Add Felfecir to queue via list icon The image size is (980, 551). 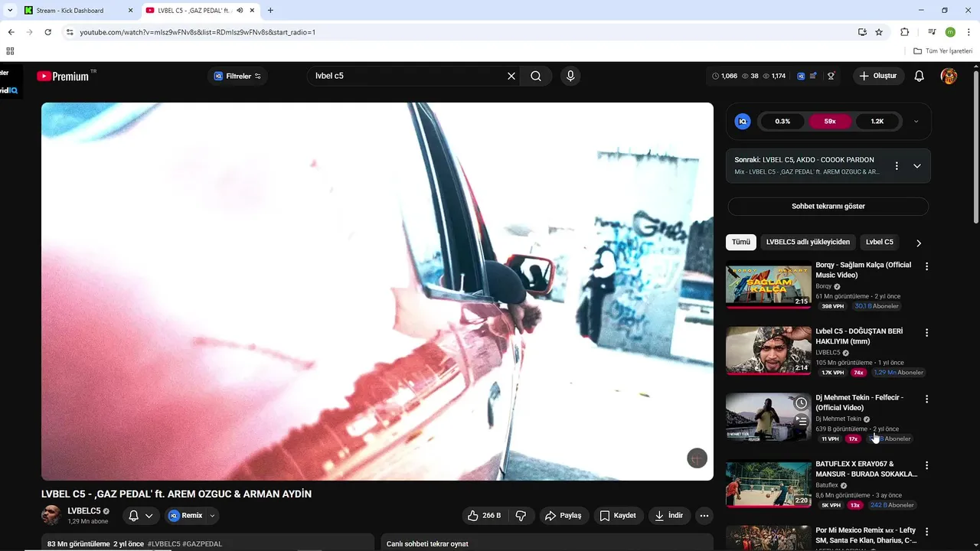[801, 420]
